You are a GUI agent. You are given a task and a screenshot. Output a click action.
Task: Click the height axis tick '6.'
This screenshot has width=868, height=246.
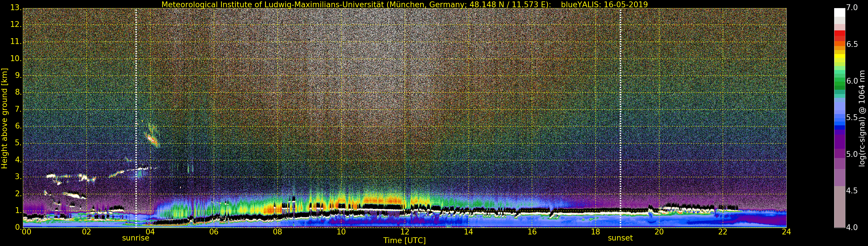pos(18,126)
